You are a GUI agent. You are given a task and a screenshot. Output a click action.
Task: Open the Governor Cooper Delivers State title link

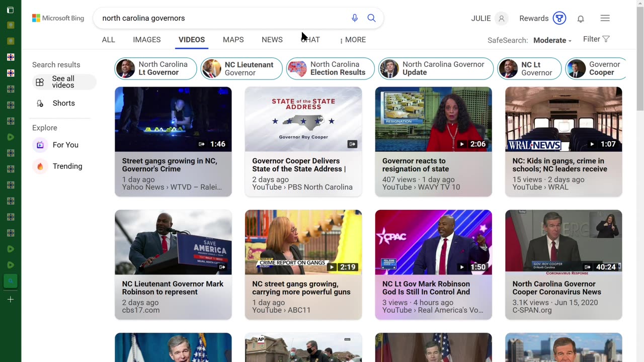(x=299, y=165)
